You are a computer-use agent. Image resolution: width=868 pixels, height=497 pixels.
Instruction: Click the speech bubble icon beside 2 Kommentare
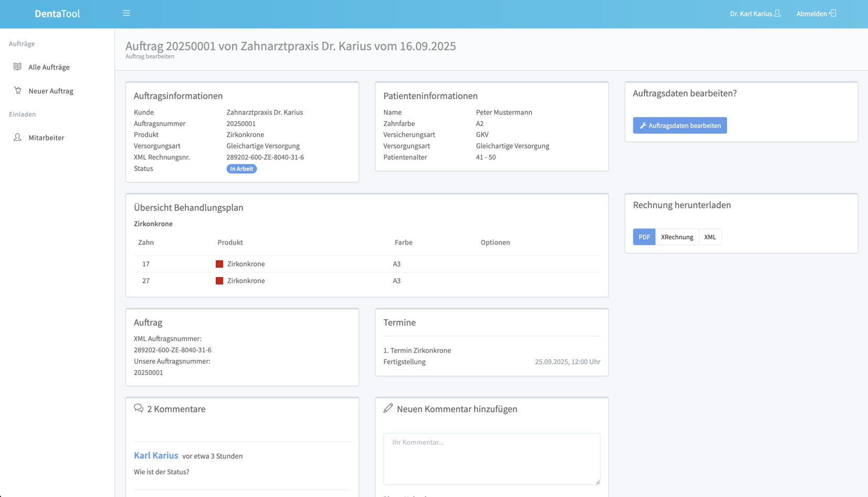pos(139,408)
